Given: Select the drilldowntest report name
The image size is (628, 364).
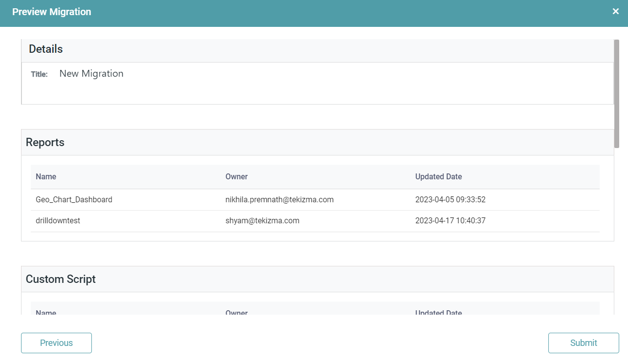Looking at the screenshot, I should pos(58,220).
